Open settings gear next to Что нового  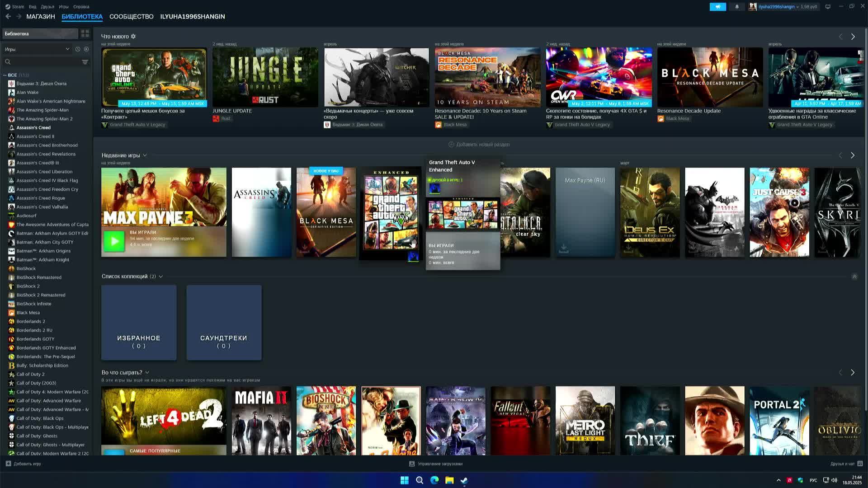(133, 37)
